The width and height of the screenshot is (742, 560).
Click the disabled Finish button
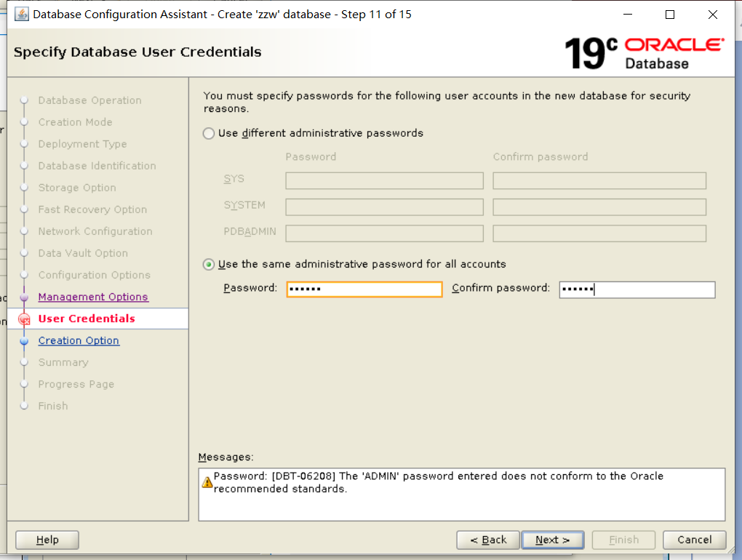point(623,540)
